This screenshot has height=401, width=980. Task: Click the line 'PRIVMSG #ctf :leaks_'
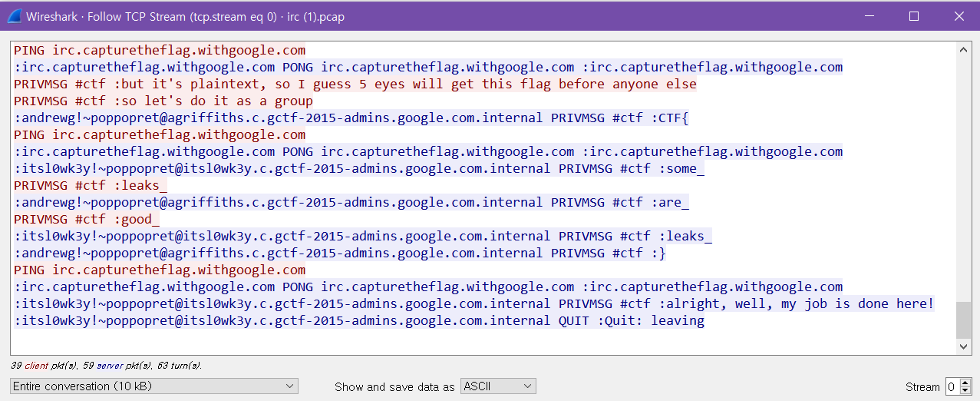click(x=91, y=186)
